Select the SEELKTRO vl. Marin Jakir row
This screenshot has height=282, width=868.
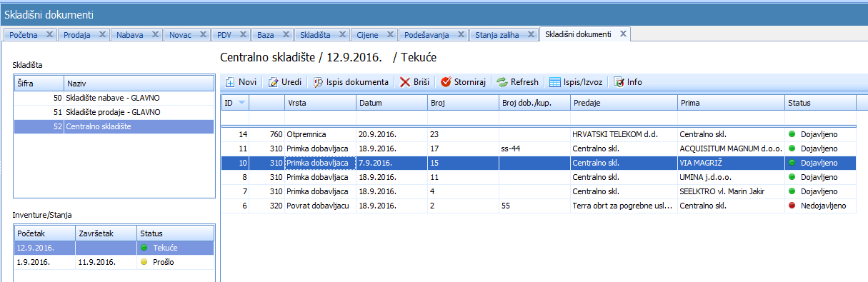click(x=539, y=191)
